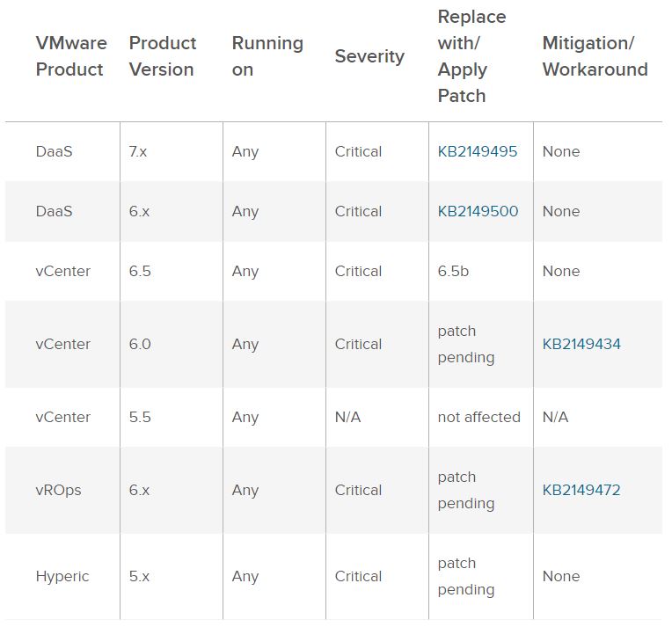This screenshot has width=672, height=627.
Task: Open the KB2149434 workaround link
Action: point(581,344)
